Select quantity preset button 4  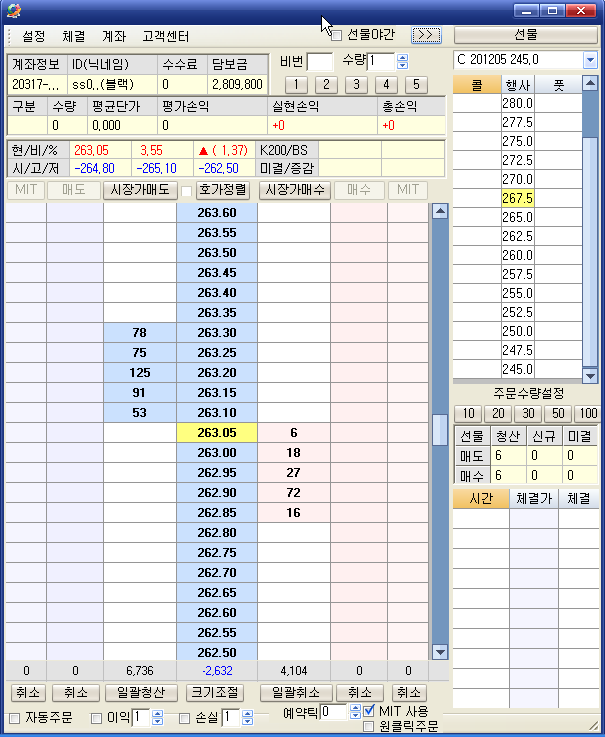click(x=386, y=85)
